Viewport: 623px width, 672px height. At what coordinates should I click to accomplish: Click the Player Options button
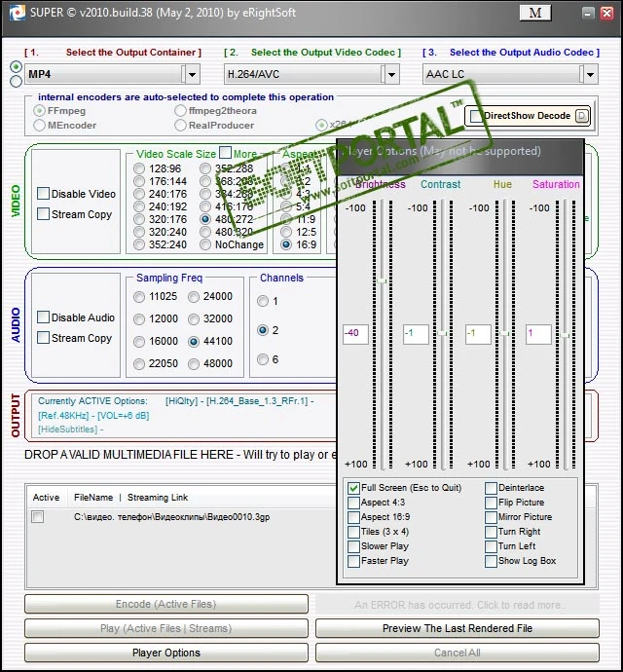166,653
